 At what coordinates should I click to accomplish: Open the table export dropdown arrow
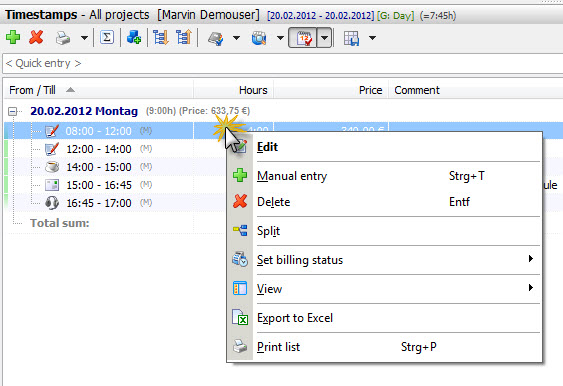[x=372, y=38]
